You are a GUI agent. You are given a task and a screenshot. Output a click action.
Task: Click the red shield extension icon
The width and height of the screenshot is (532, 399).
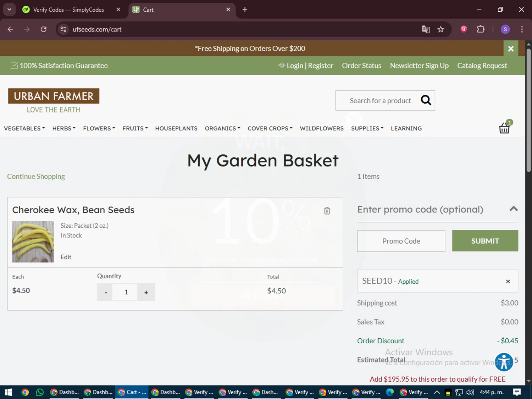[464, 29]
